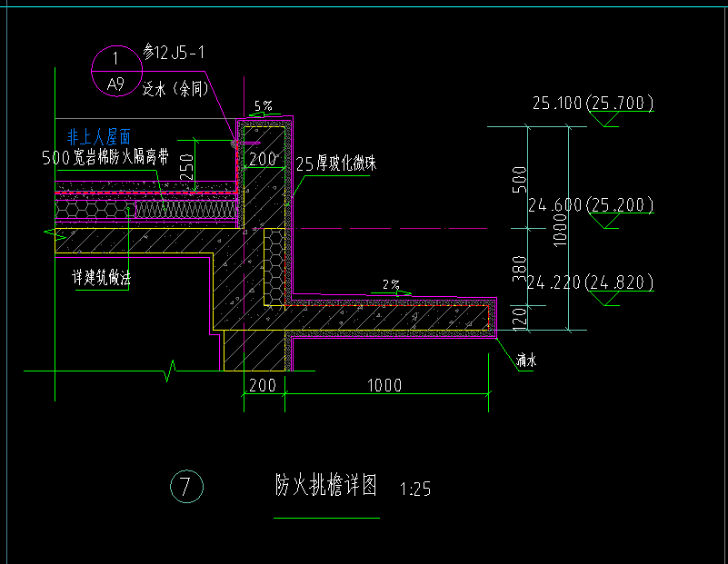Click elevation text 24.600(25.200)
Viewport: 728px width, 564px height.
(x=591, y=204)
